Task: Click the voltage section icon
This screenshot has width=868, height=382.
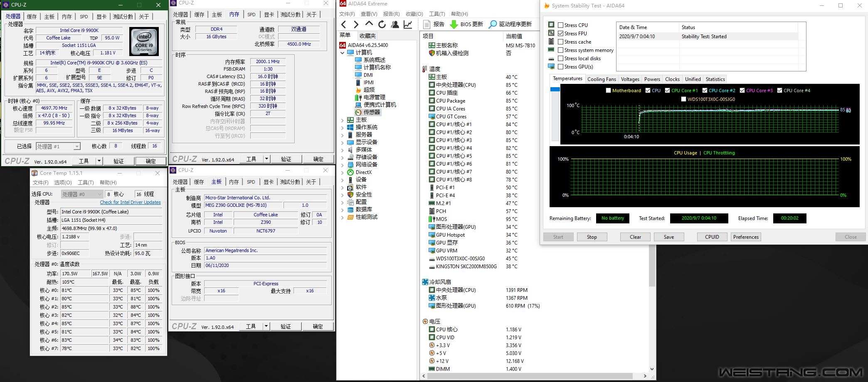Action: (x=425, y=321)
